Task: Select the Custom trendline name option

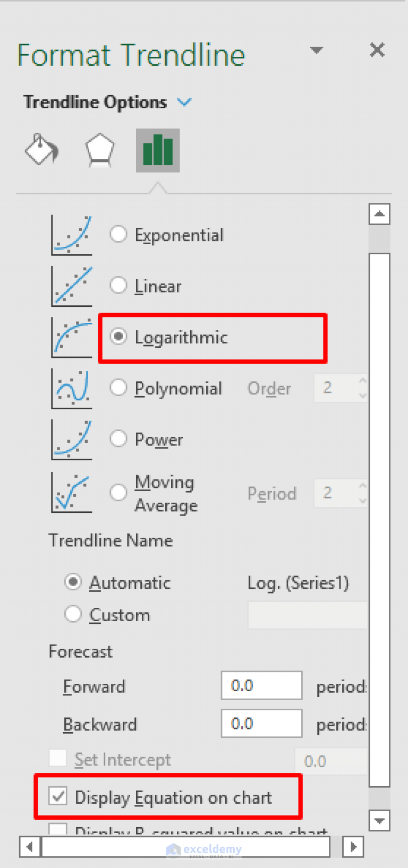Action: coord(73,614)
